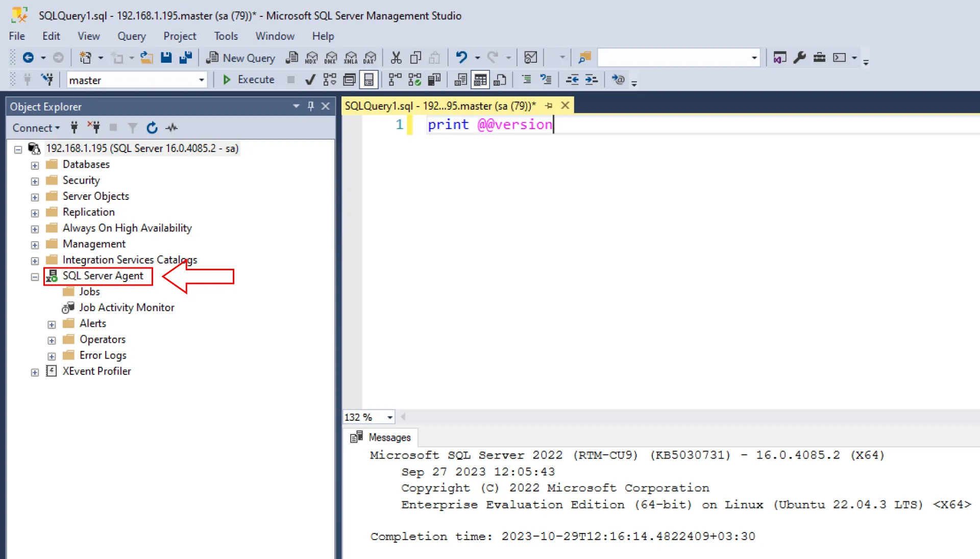The height and width of the screenshot is (559, 980).
Task: Refresh the Object Explorer tree
Action: (x=152, y=128)
